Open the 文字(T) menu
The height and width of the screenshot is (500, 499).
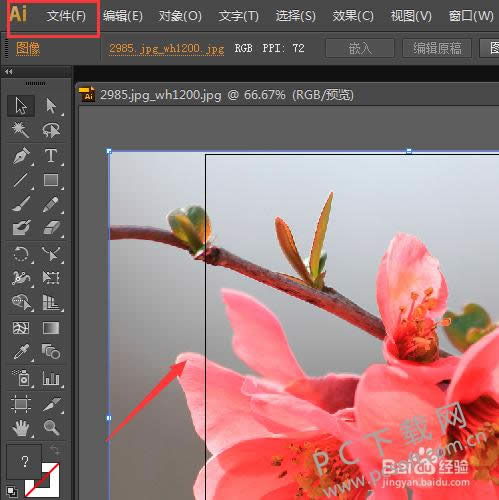(x=239, y=16)
